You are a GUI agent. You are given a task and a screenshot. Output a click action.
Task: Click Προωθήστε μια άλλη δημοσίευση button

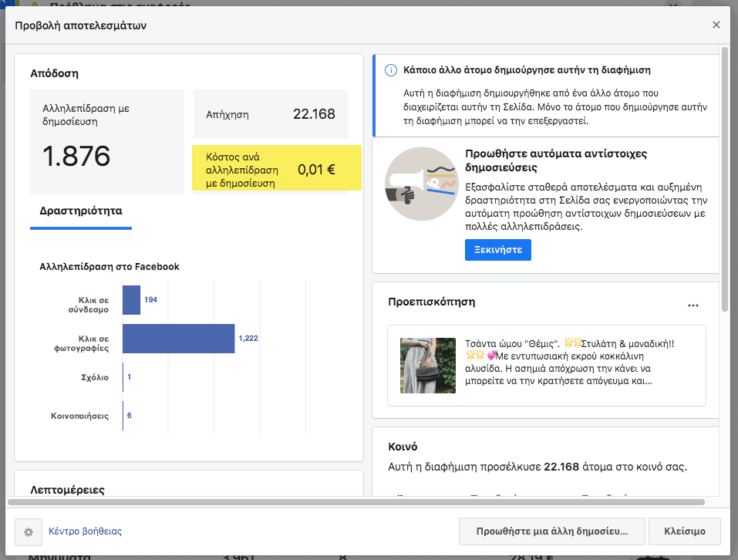point(551,531)
